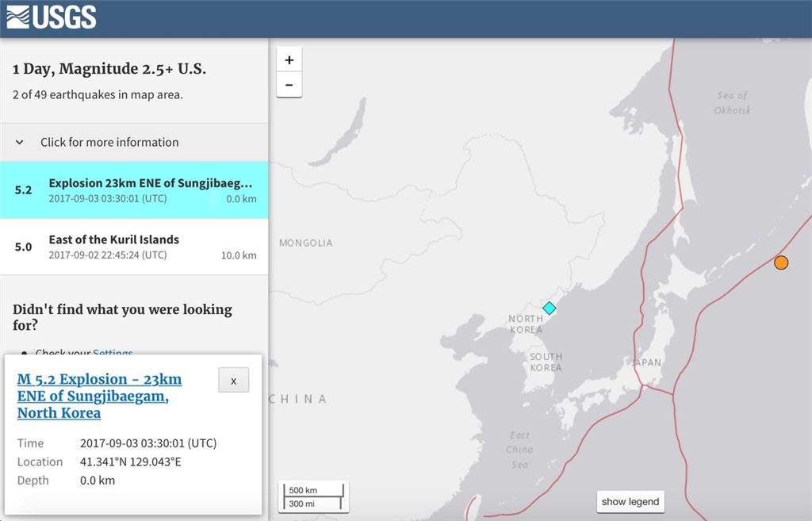Screen dimensions: 812x521
Task: Toggle the show legend button
Action: tap(630, 501)
